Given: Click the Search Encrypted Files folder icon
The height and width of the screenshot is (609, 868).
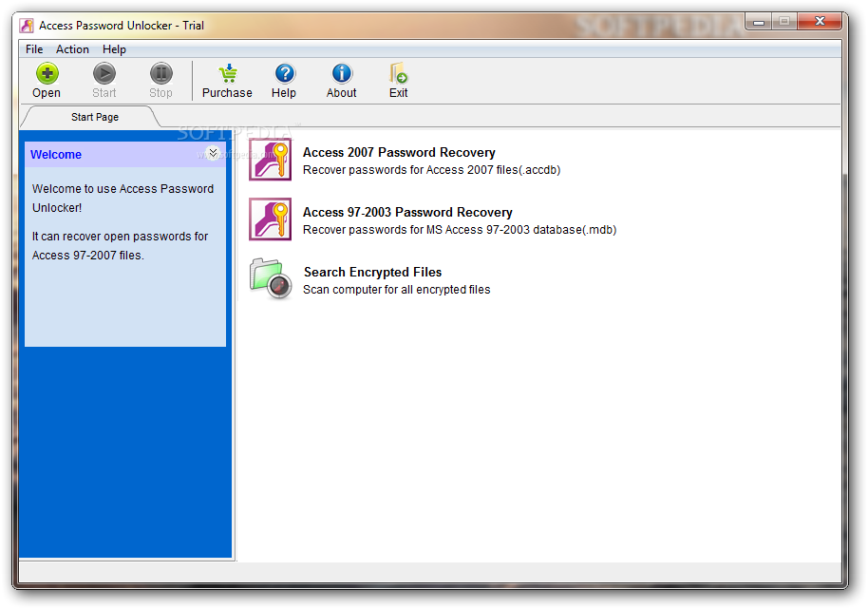Looking at the screenshot, I should pyautogui.click(x=271, y=278).
